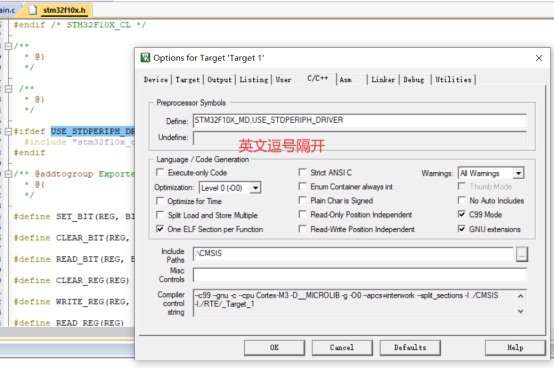The width and height of the screenshot is (554, 368).
Task: Toggle Read-Only Position Independent
Action: 302,214
